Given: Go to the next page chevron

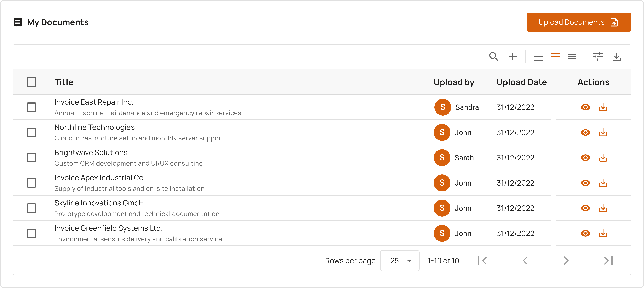Looking at the screenshot, I should click(x=566, y=261).
